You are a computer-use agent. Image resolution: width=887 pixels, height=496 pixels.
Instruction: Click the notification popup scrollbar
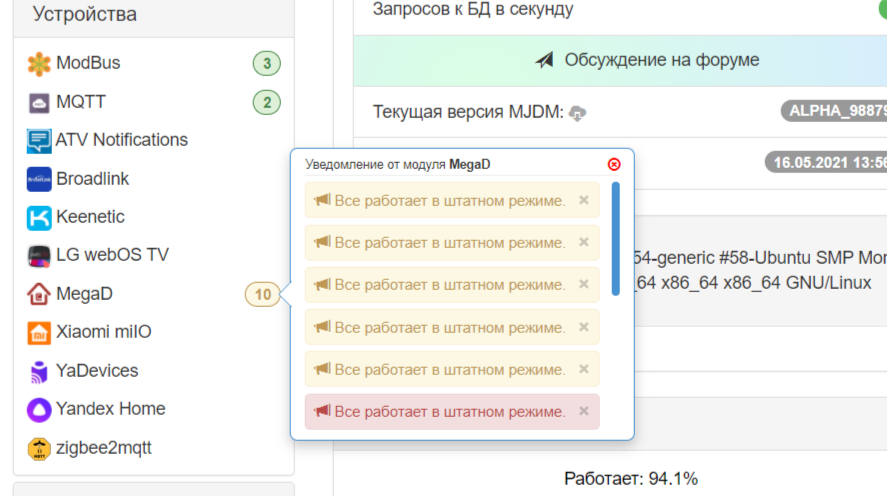click(615, 239)
